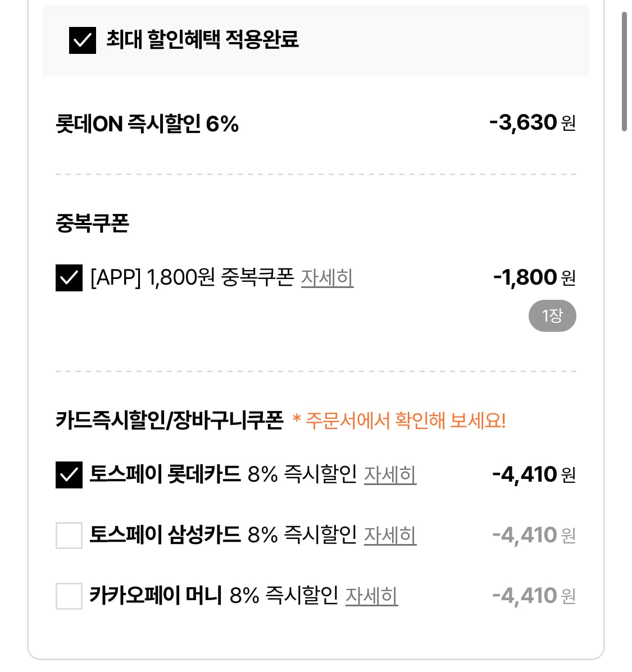Click the -4,410원 amount for 토스페이 롯데카드
The height and width of the screenshot is (672, 632).
point(534,475)
